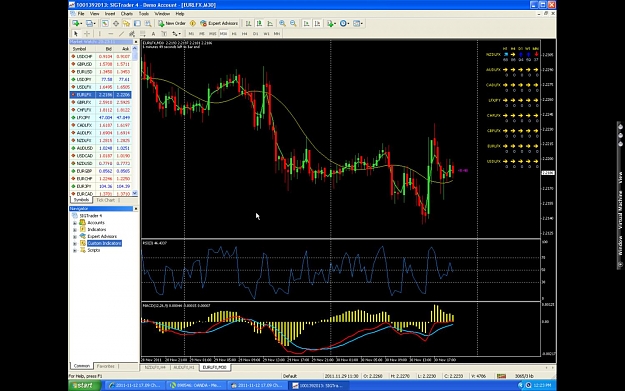The height and width of the screenshot is (391, 625).
Task: Open the Indicators list dropdown in toolbar
Action: pyautogui.click(x=331, y=24)
